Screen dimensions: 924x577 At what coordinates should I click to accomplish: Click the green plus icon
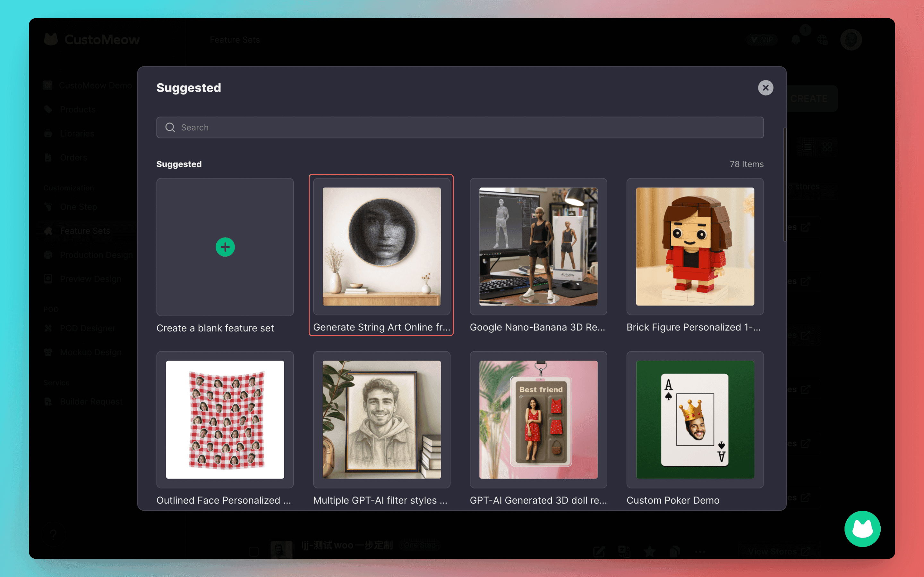coord(225,247)
